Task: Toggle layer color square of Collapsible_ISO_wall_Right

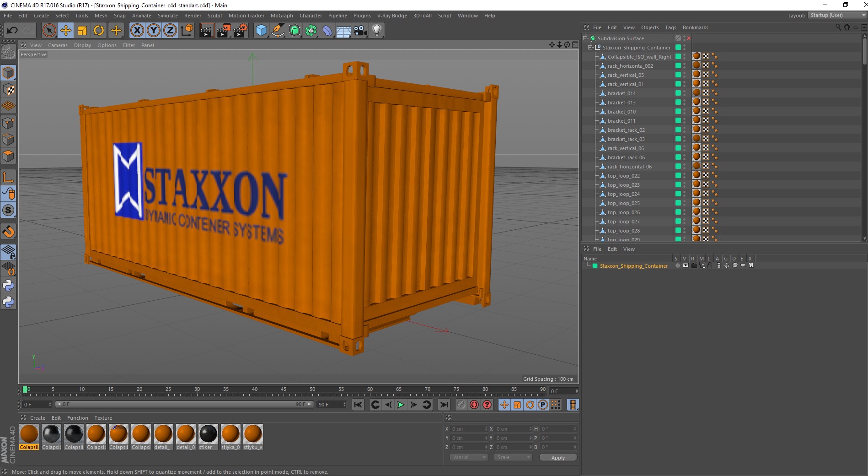Action: (678, 56)
